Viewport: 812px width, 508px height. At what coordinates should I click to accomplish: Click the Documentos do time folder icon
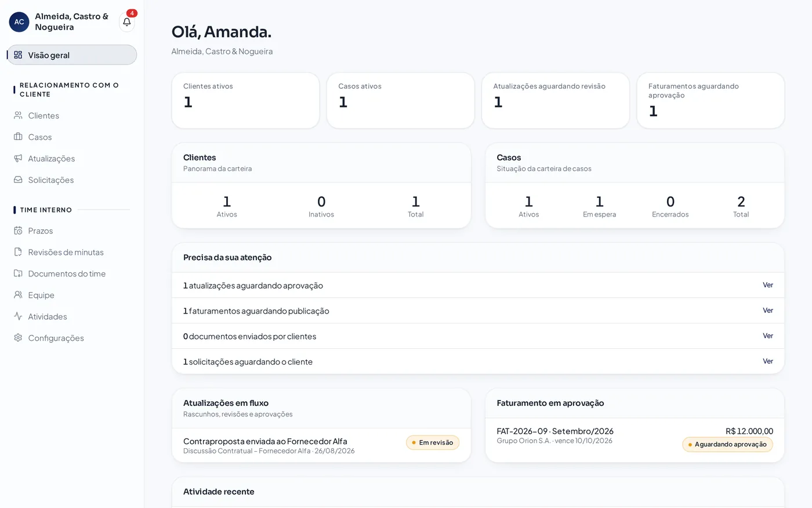pyautogui.click(x=18, y=273)
